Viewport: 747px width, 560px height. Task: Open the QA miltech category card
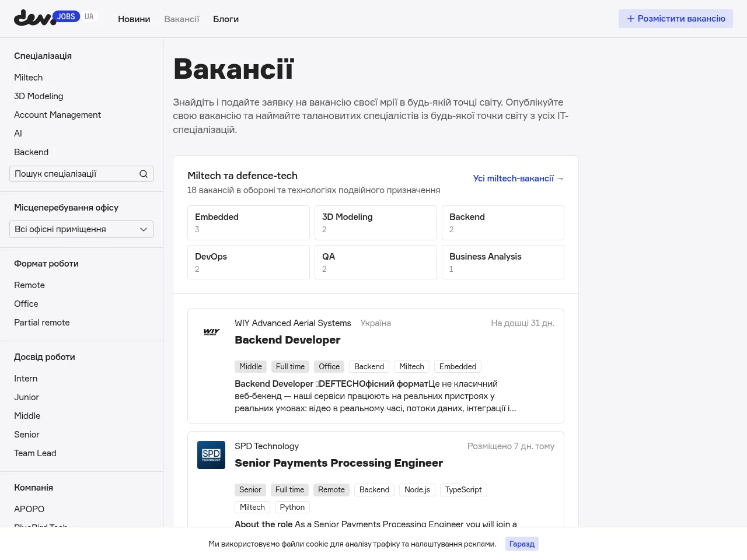point(376,262)
